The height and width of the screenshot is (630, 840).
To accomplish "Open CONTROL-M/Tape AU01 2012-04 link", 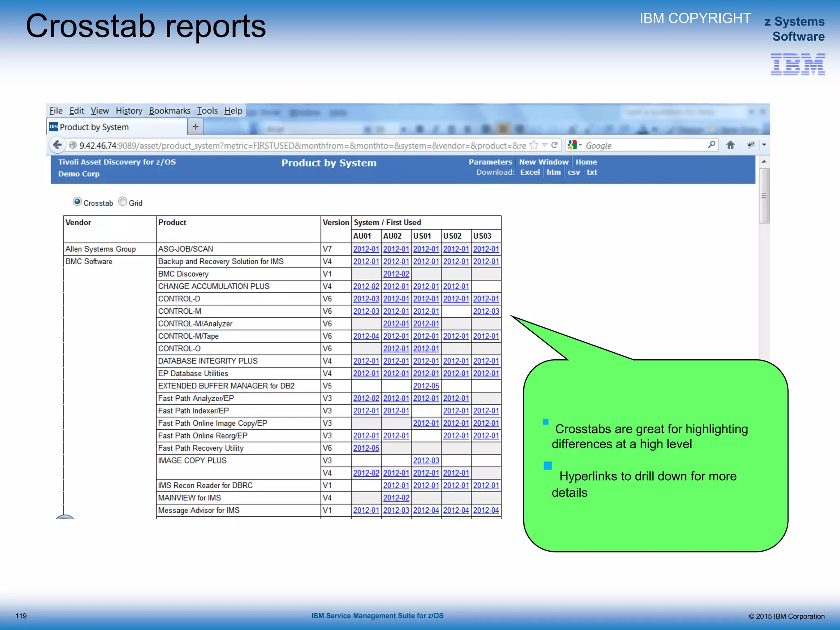I will tap(366, 336).
